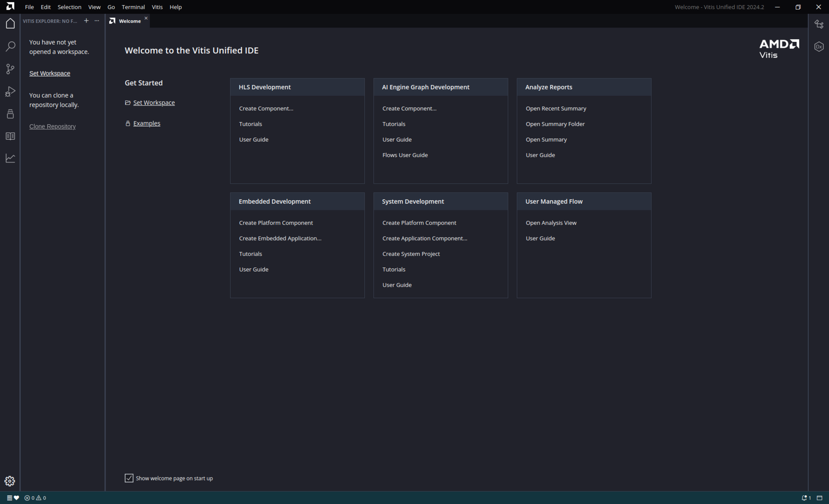The height and width of the screenshot is (504, 829).
Task: Click Clone Repository link
Action: coord(53,127)
